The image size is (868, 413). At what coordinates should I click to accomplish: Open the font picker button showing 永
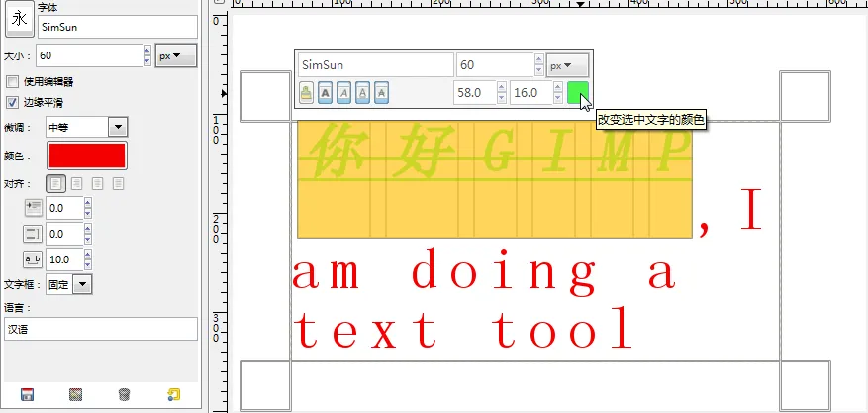20,20
